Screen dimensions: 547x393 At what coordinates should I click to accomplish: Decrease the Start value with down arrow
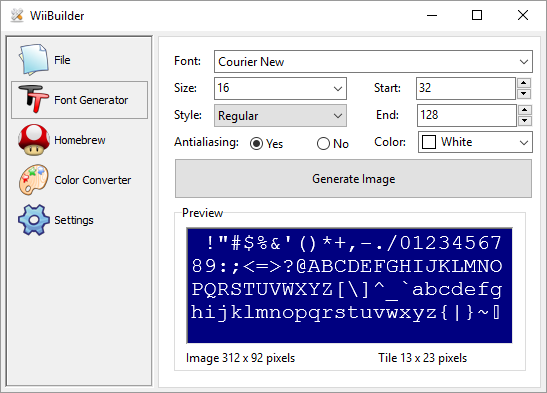(524, 93)
